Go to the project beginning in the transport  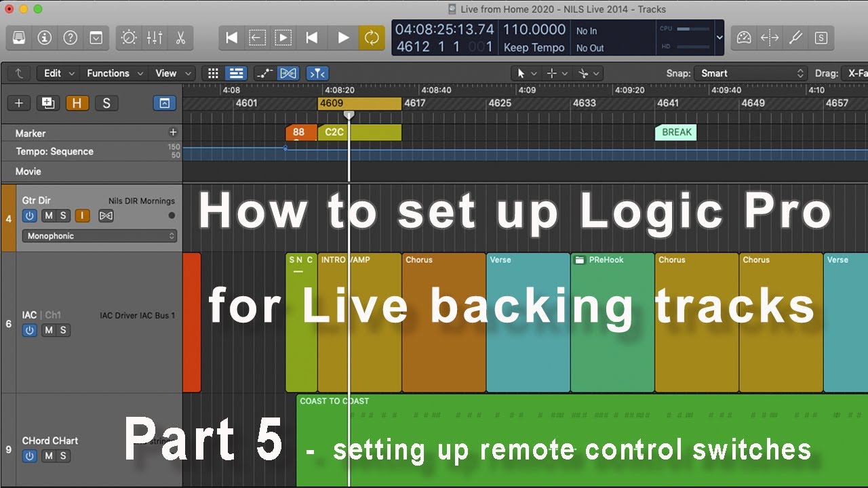click(232, 38)
